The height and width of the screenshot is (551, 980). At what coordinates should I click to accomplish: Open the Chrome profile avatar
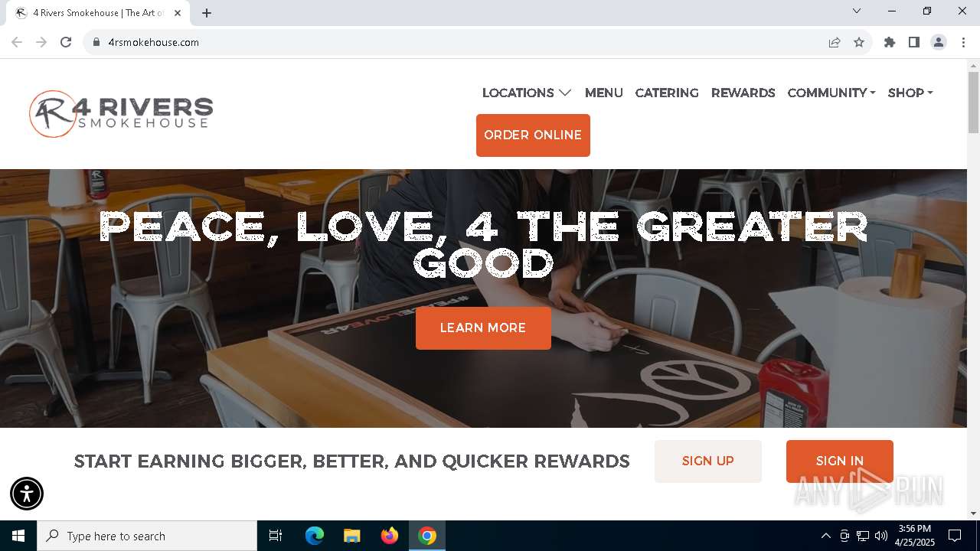pos(939,42)
